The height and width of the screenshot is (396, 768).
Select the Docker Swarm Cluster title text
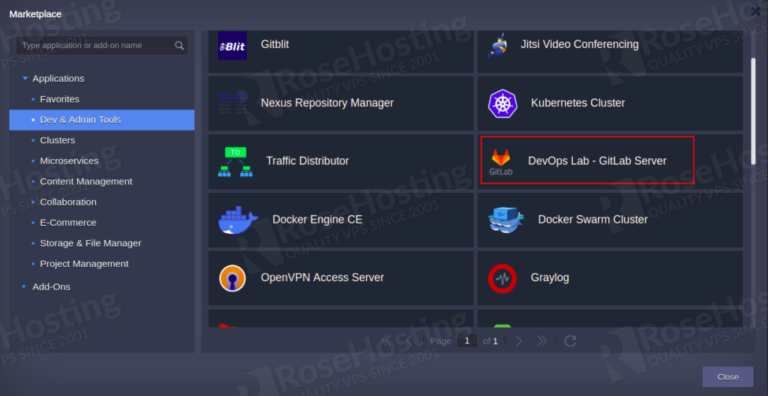[593, 220]
